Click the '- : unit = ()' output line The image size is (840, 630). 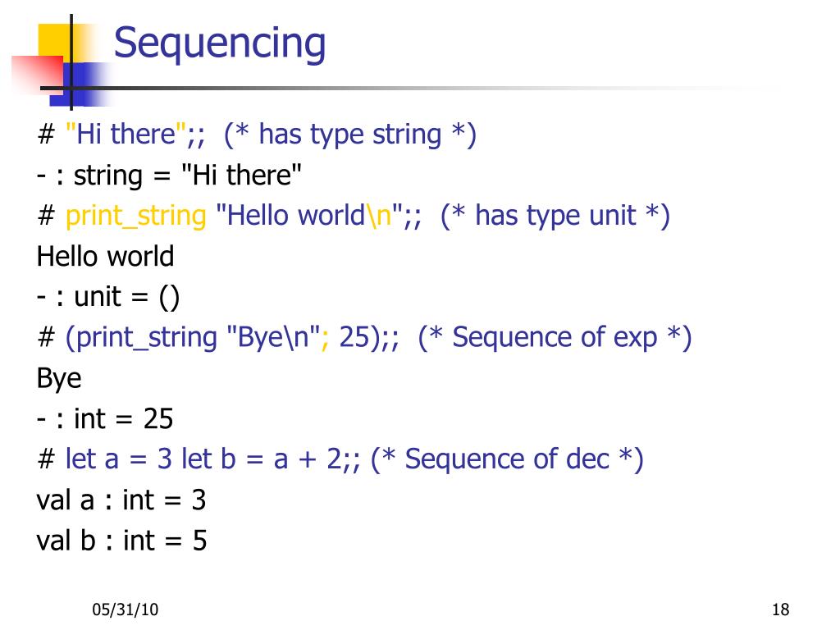point(108,297)
